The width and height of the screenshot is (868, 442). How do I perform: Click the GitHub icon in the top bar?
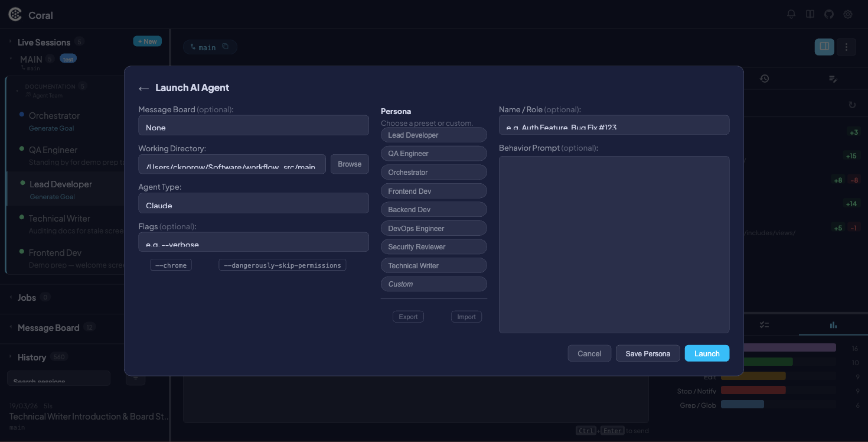coord(828,14)
